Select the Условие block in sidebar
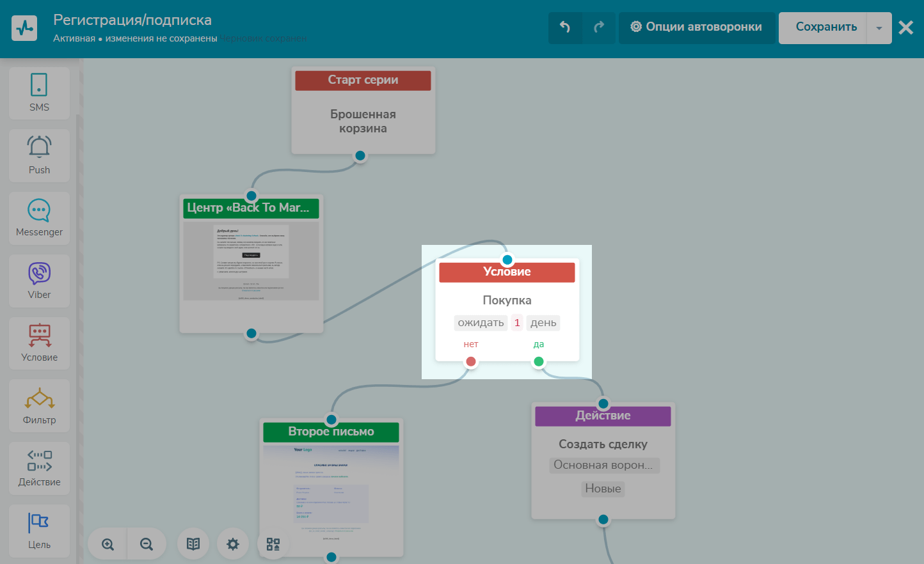Screen dimensions: 924x564 [39, 343]
